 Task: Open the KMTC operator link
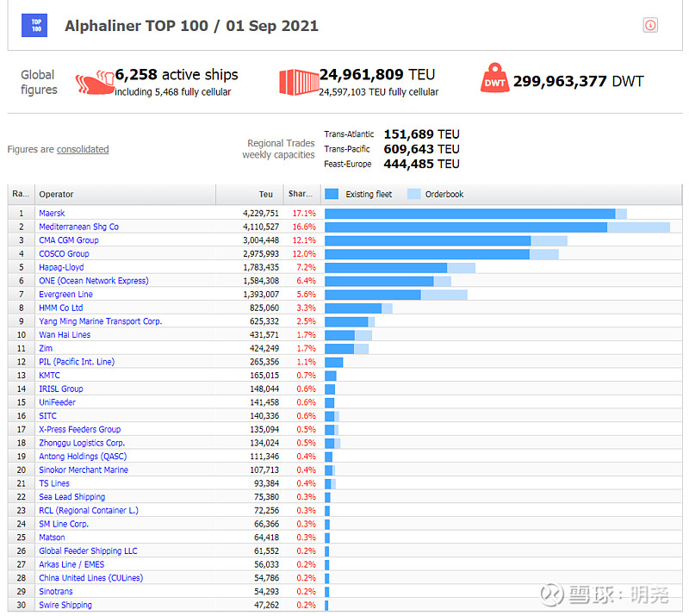[x=49, y=376]
